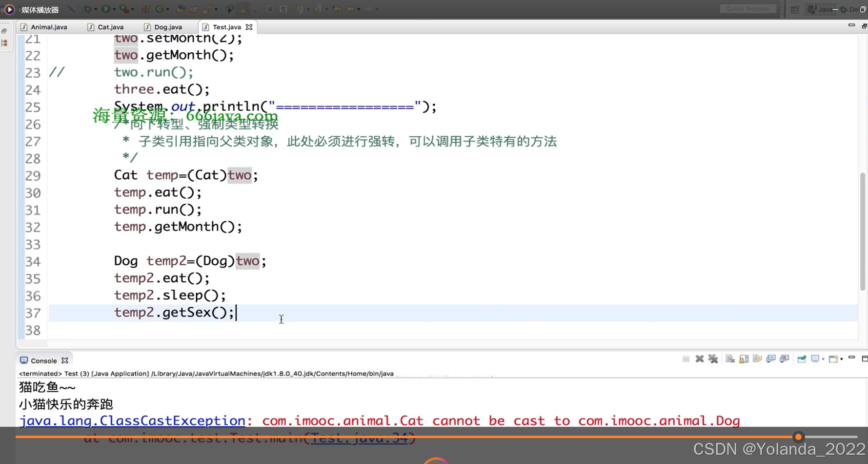
Task: Click the Previous Annotation arrow icon
Action: pos(318,9)
